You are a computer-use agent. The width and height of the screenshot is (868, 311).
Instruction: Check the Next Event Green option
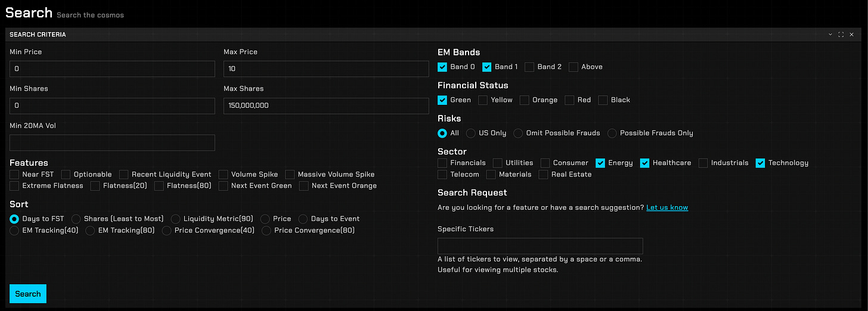pos(223,186)
